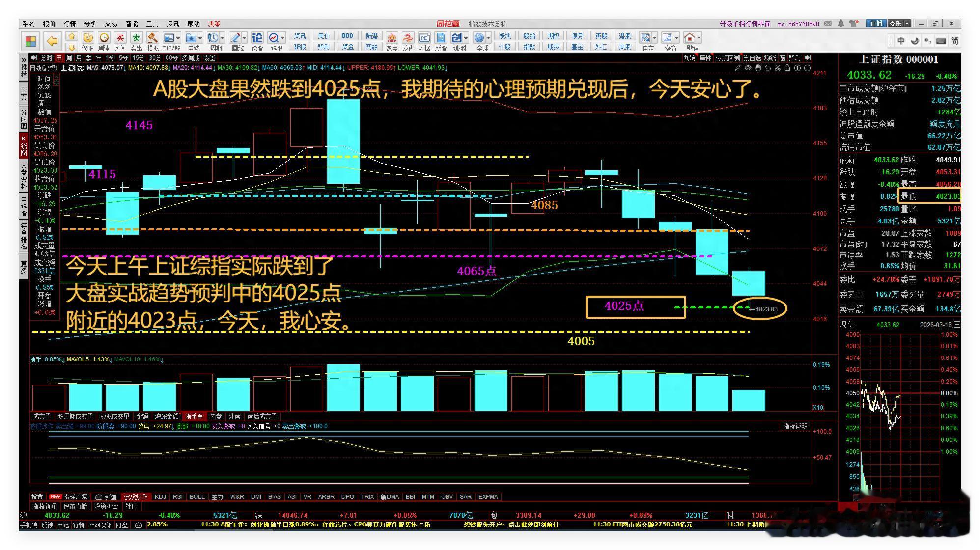Toggle the lock icon above chart
Viewport: 980px width, 550px height.
pyautogui.click(x=787, y=68)
